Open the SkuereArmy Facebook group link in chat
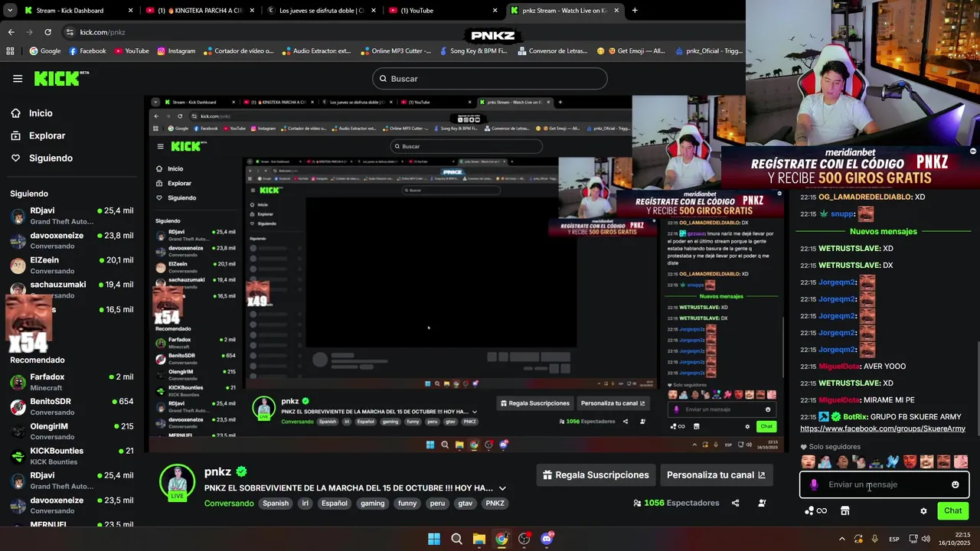Image resolution: width=980 pixels, height=551 pixels. [883, 429]
